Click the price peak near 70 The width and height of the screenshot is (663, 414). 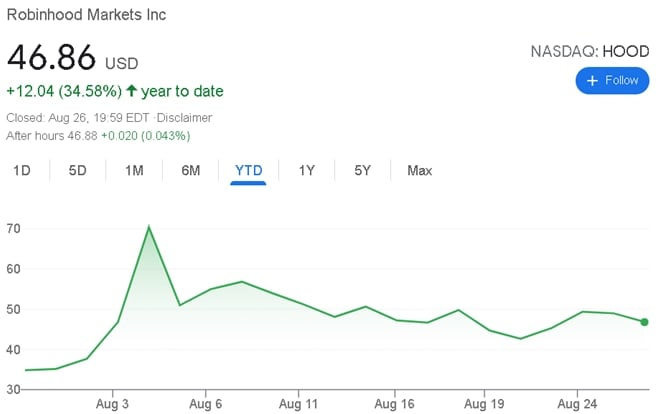(149, 227)
